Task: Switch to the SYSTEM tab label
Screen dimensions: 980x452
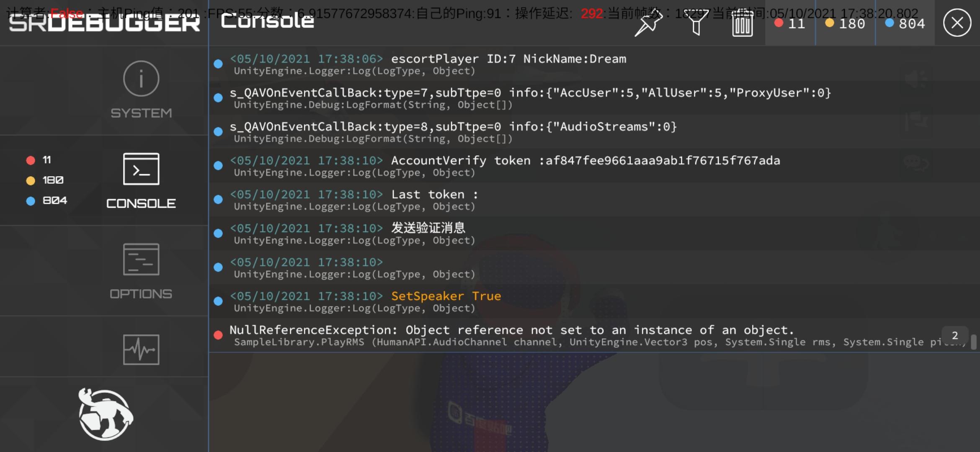Action: [x=141, y=113]
